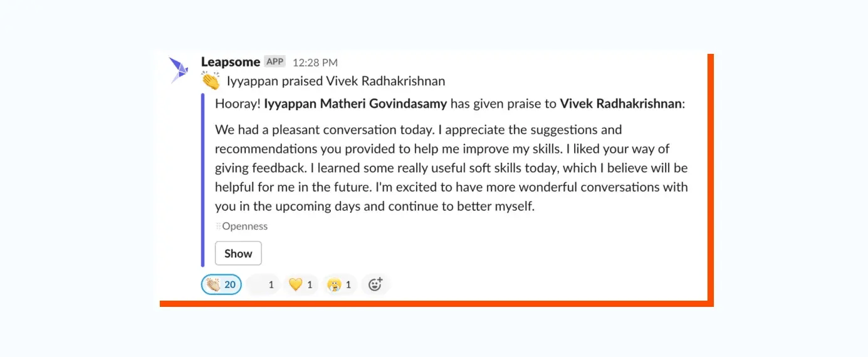Click the APP badge next to Leapsome
Screen dimensions: 868x357
point(275,61)
